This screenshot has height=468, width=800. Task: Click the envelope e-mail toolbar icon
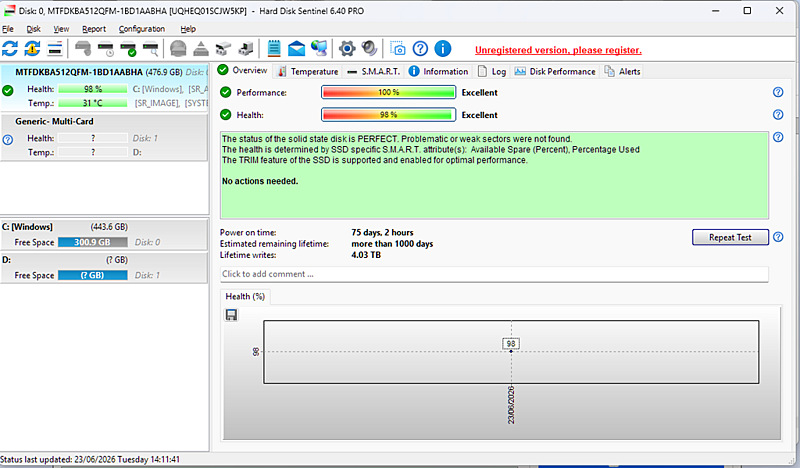[296, 49]
